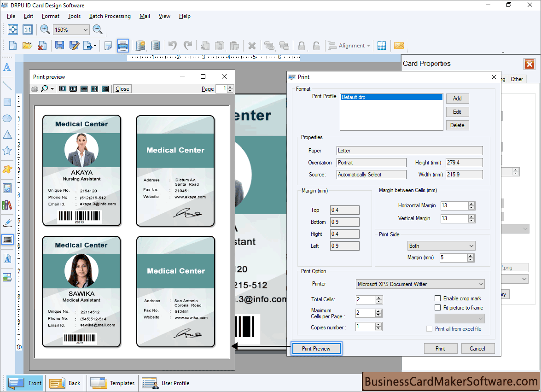Enable Print all from excel file
Viewport: 541px width, 392px height.
coord(430,328)
